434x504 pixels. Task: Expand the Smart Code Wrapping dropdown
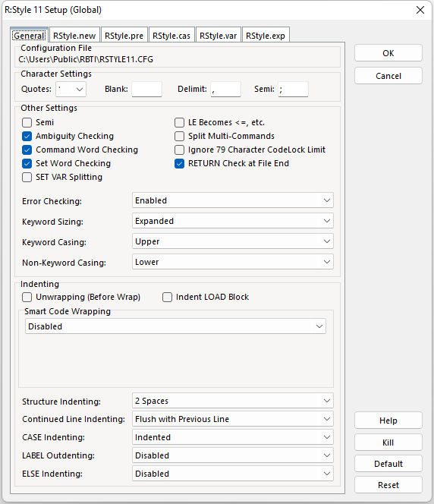(175, 326)
